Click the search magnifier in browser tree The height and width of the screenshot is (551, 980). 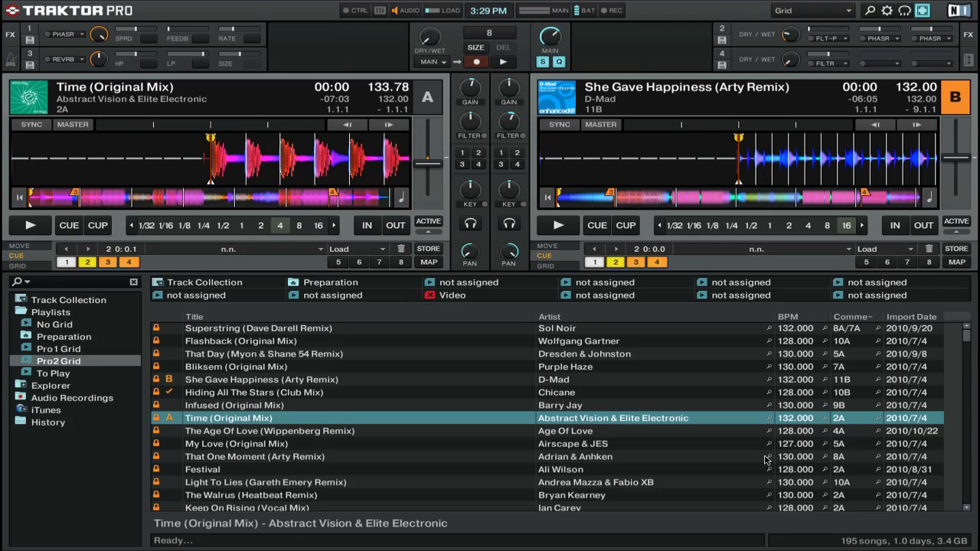point(18,282)
